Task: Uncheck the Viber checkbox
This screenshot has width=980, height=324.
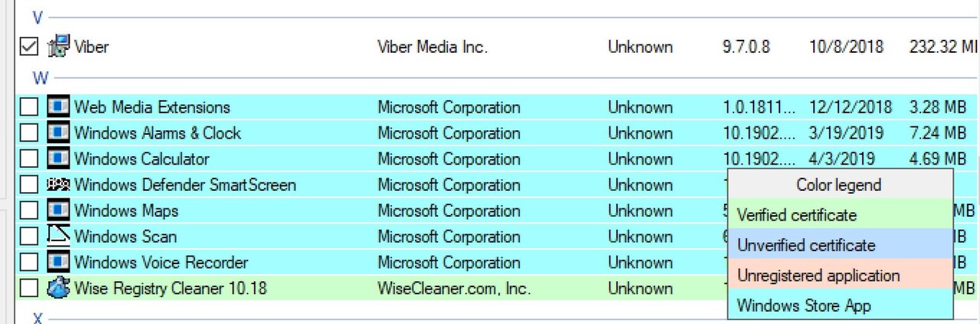Action: (28, 47)
